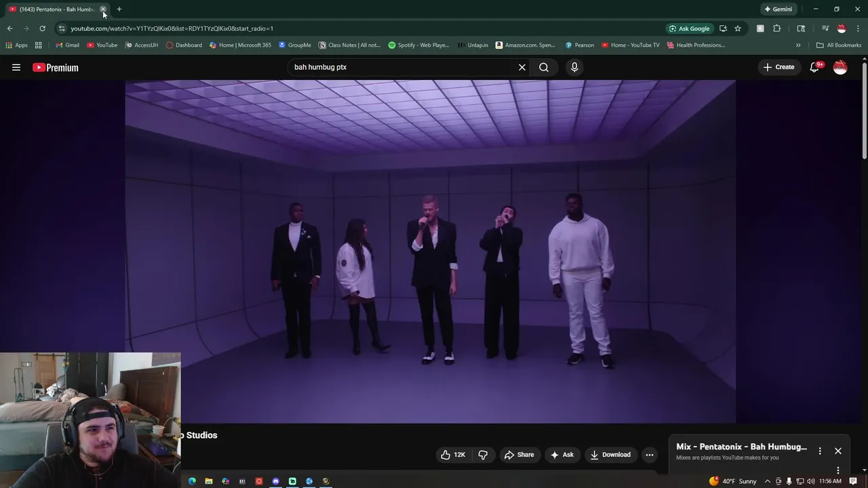Open the Gmail bookmark
The width and height of the screenshot is (868, 488).
67,45
